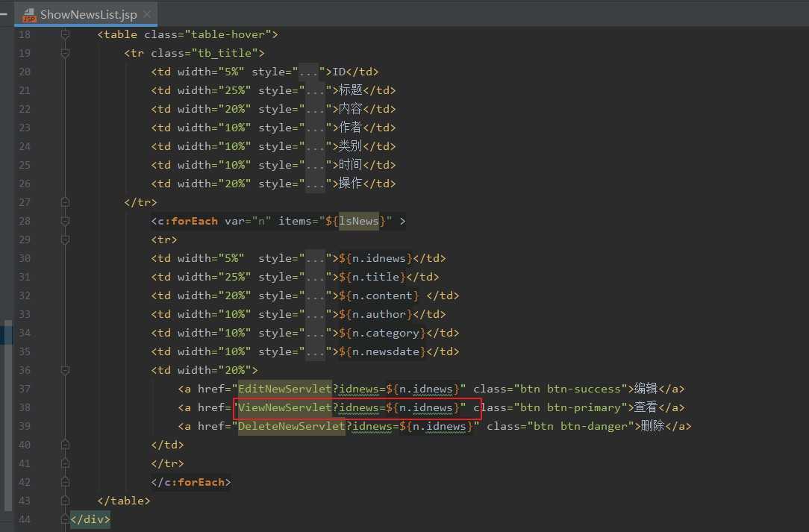Select the ShowNewsList.jsp editor tab
809x532 pixels.
(x=86, y=14)
